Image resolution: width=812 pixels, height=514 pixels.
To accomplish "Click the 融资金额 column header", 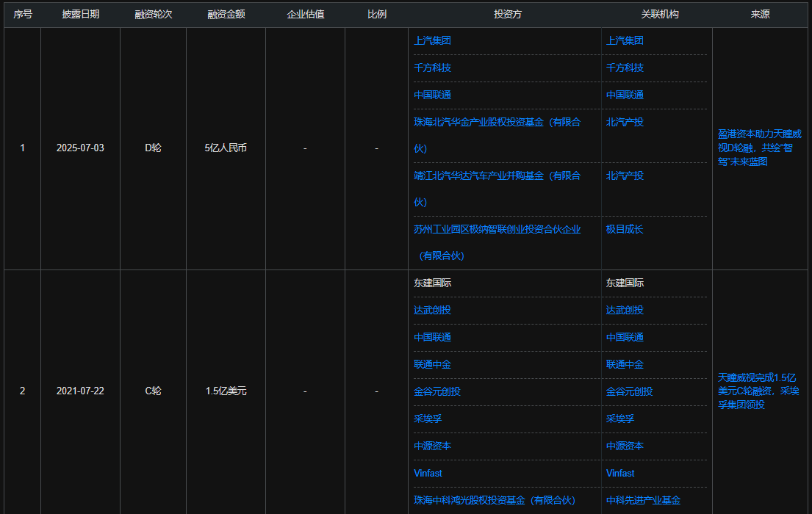I will 226,15.
